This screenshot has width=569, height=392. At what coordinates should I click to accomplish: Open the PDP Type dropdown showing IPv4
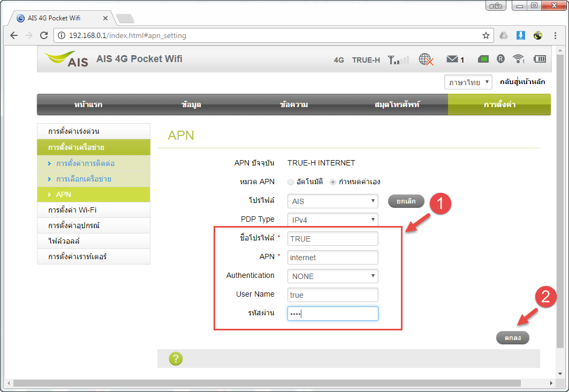pyautogui.click(x=333, y=220)
